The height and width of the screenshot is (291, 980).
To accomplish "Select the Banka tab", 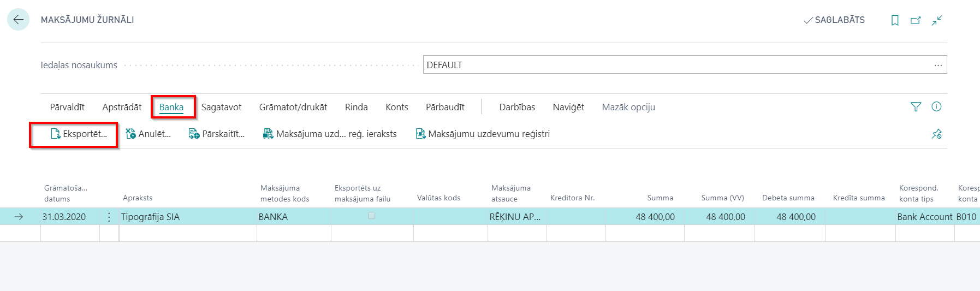I will pyautogui.click(x=171, y=107).
